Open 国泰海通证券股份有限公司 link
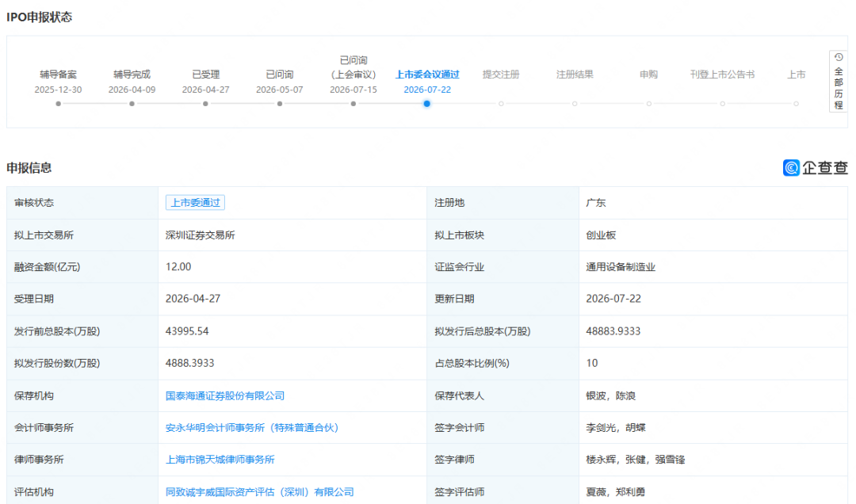Image resolution: width=856 pixels, height=504 pixels. click(x=225, y=396)
